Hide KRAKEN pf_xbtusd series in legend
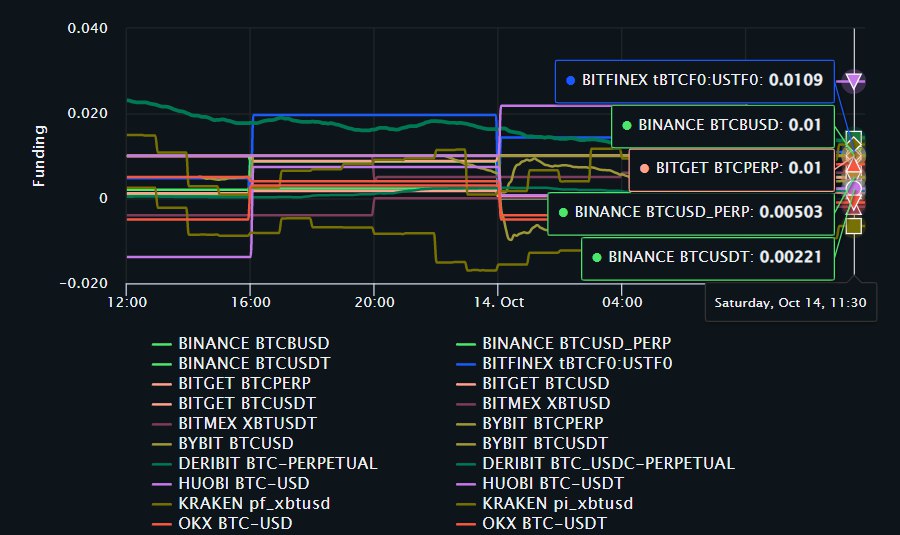This screenshot has width=900, height=535. pos(241,503)
